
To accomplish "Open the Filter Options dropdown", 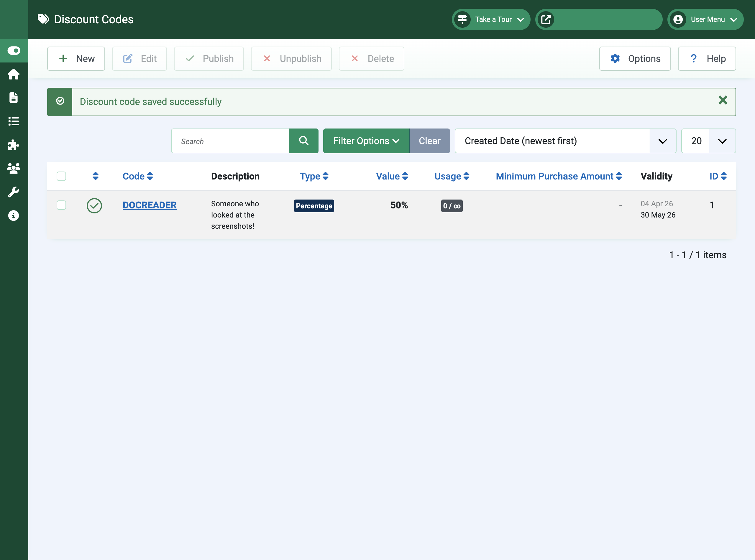I will (x=366, y=141).
